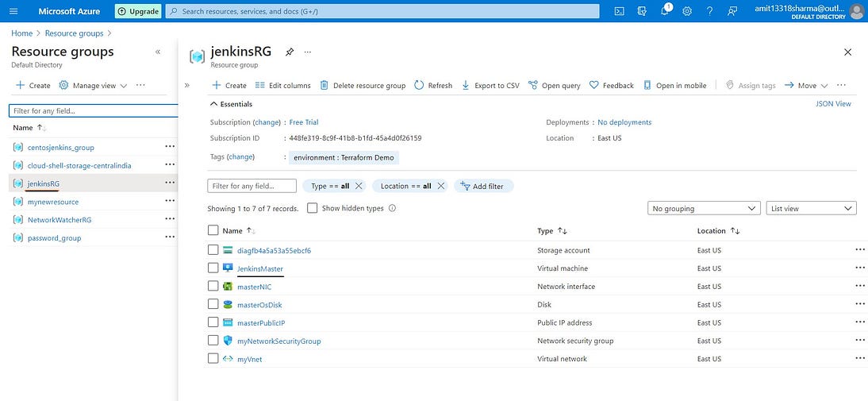The height and width of the screenshot is (401, 868).
Task: Collapse the Resource groups list pane
Action: click(x=158, y=52)
